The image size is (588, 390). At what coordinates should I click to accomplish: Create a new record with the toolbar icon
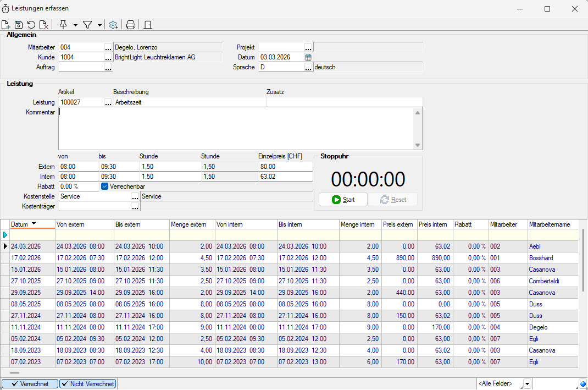(6, 25)
